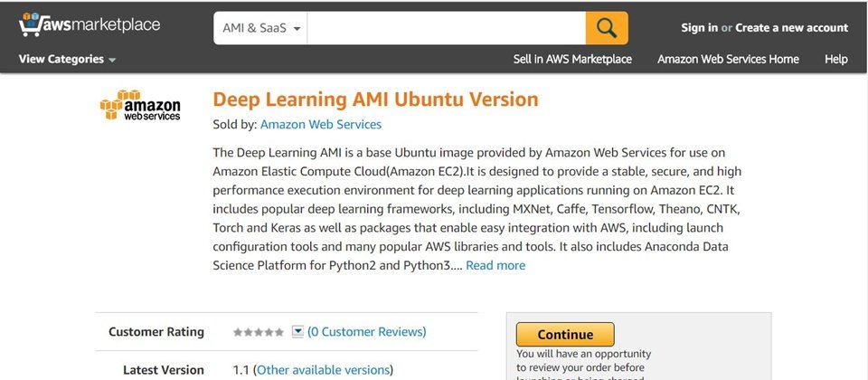Click the orange search magnifier button

point(607,28)
